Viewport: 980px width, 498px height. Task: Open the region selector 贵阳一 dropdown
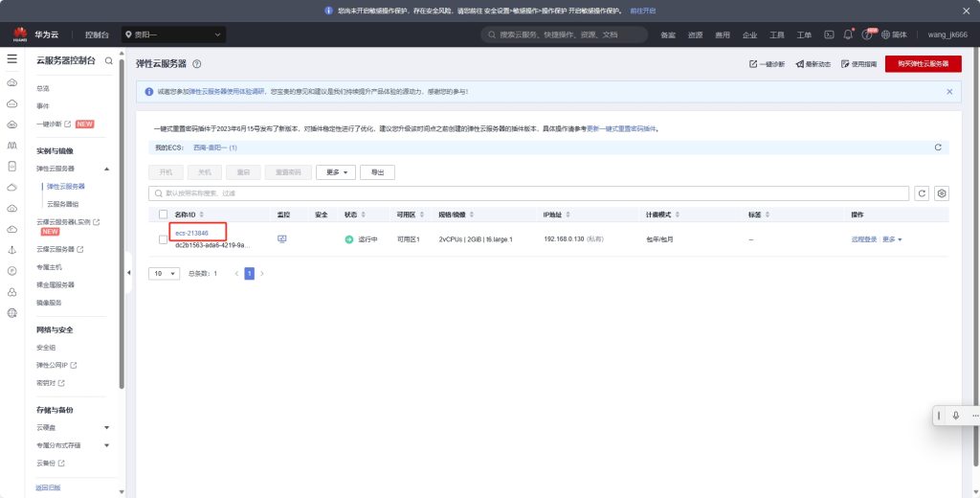pos(173,35)
